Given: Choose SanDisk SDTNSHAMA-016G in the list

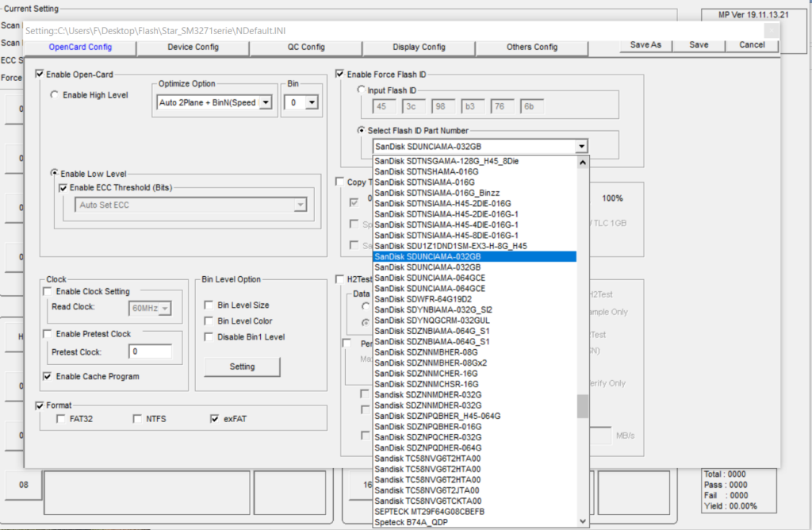Looking at the screenshot, I should [x=474, y=171].
